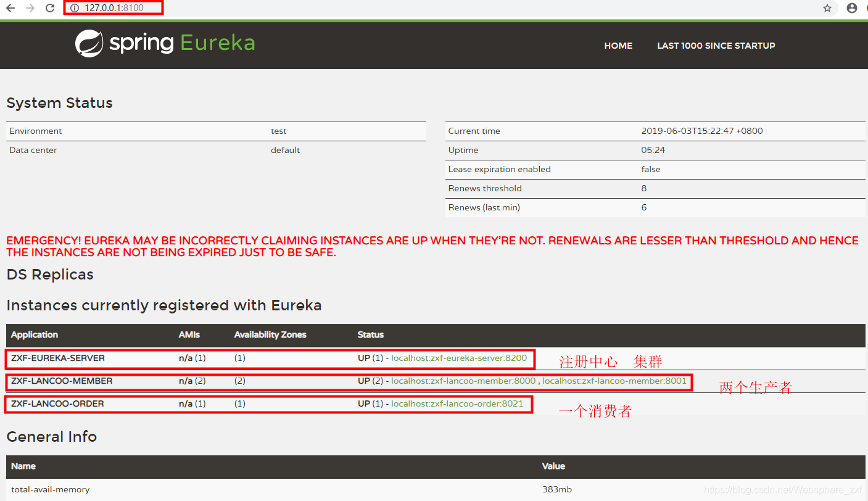Open LAST 1000 SINCE STARTUP page
The image size is (868, 501).
pyautogui.click(x=716, y=46)
